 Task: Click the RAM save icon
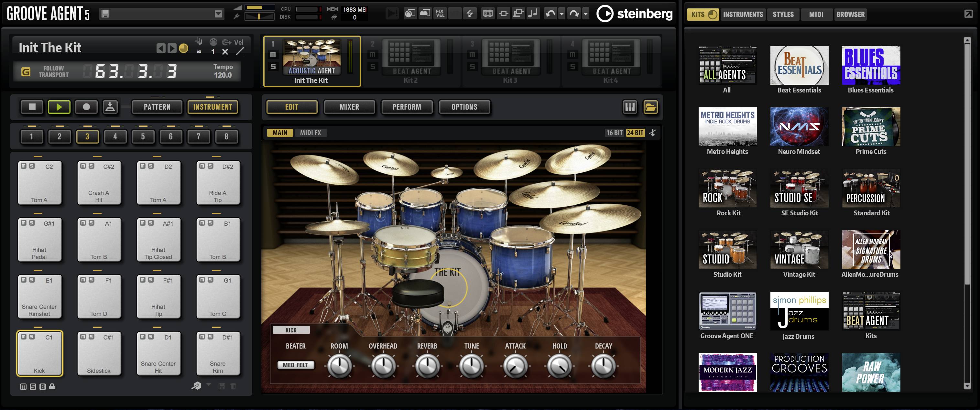[488, 14]
